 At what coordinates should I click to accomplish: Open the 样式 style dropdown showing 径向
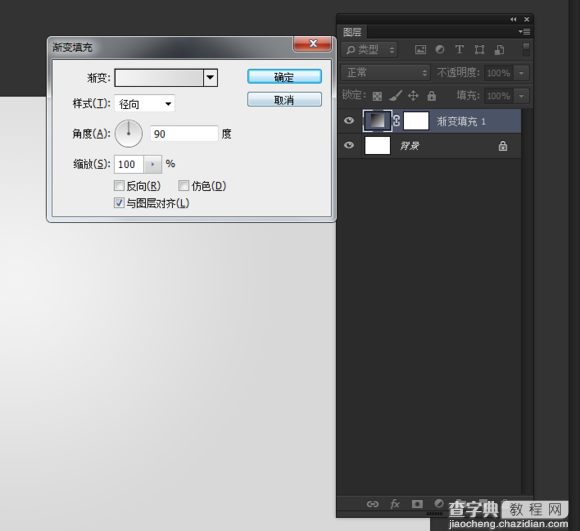(x=145, y=104)
